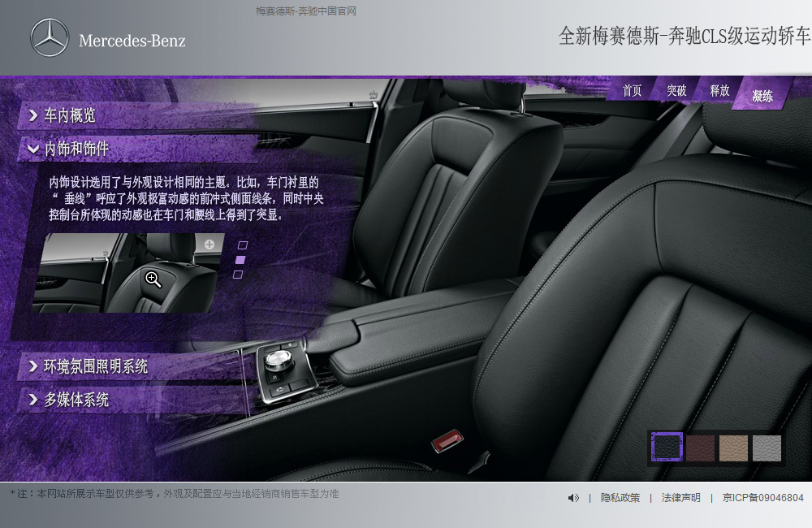Viewport: 812px width, 528px height.
Task: Expand the 环境氛围照明系统 section
Action: tap(96, 366)
